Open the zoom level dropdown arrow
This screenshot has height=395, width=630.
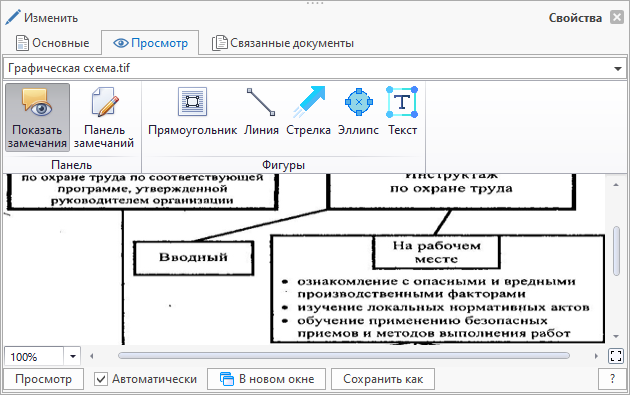(x=73, y=356)
